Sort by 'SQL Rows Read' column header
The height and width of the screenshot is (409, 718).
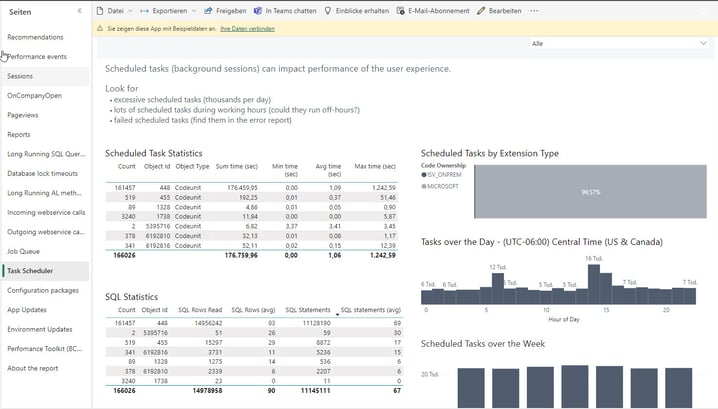pos(200,310)
